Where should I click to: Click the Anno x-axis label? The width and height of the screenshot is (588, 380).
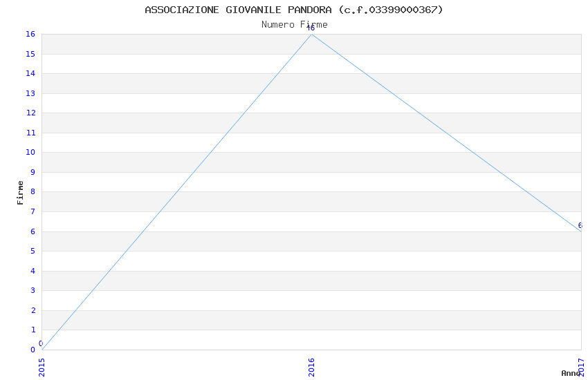[571, 373]
